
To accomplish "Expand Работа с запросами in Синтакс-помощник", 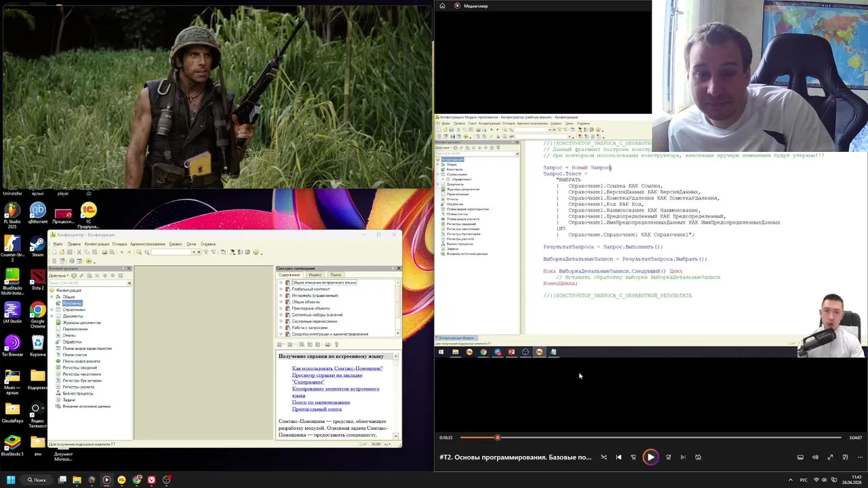I will [281, 327].
